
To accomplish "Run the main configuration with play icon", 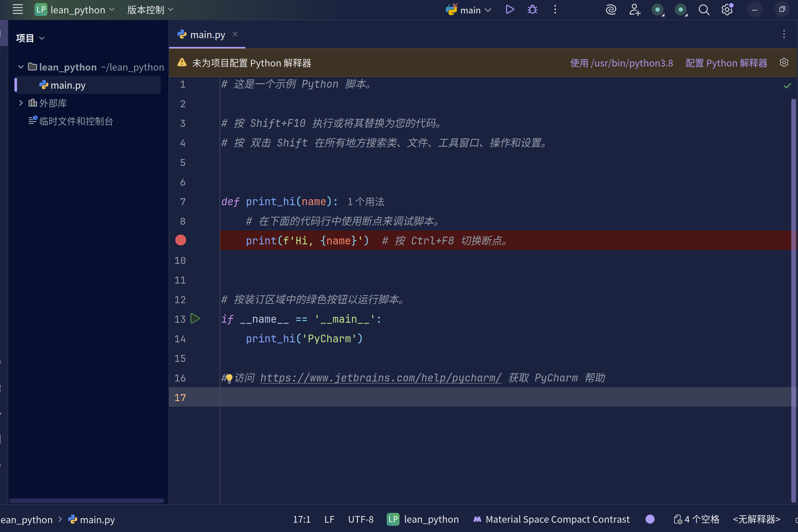I will click(510, 10).
